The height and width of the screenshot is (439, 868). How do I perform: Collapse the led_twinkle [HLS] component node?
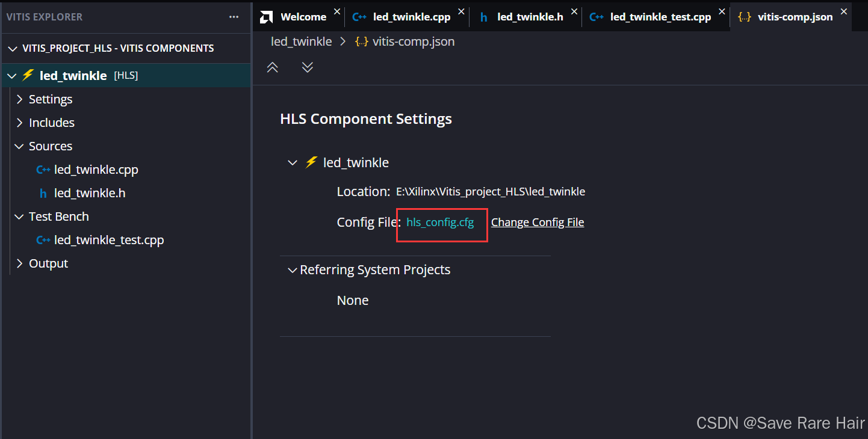[11, 76]
